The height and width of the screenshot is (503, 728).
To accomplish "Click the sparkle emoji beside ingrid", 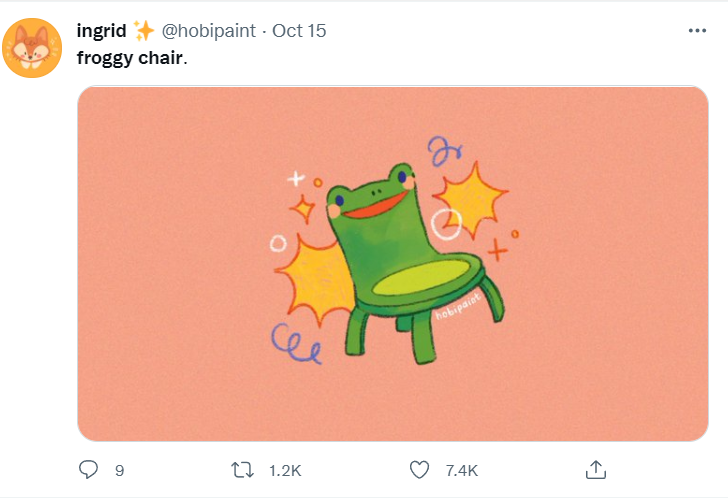I will click(143, 31).
